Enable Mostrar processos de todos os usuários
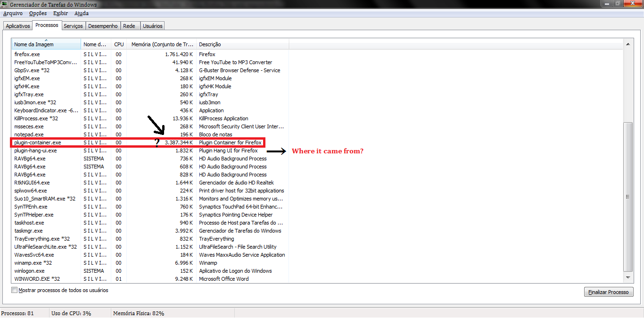This screenshot has width=644, height=318. (x=15, y=290)
